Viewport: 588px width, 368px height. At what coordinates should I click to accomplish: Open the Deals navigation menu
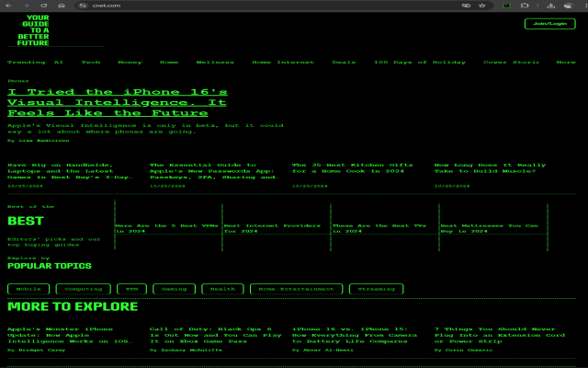tap(344, 62)
